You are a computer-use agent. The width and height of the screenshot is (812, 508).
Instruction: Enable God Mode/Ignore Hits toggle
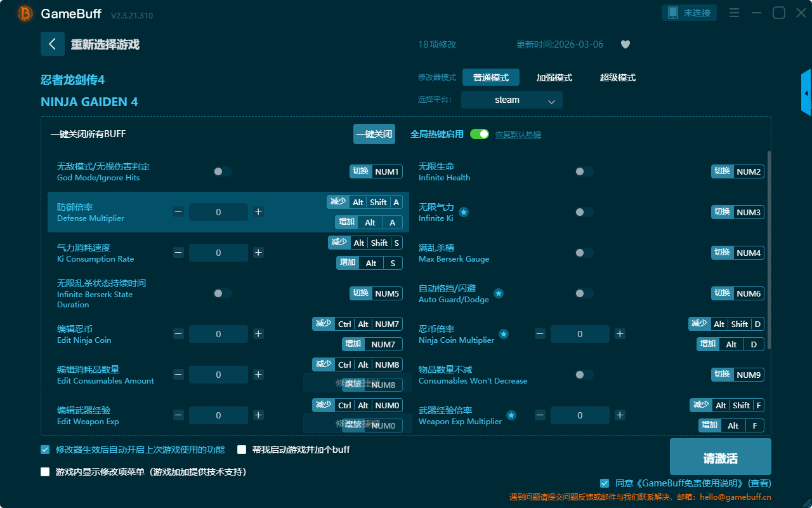coord(223,171)
